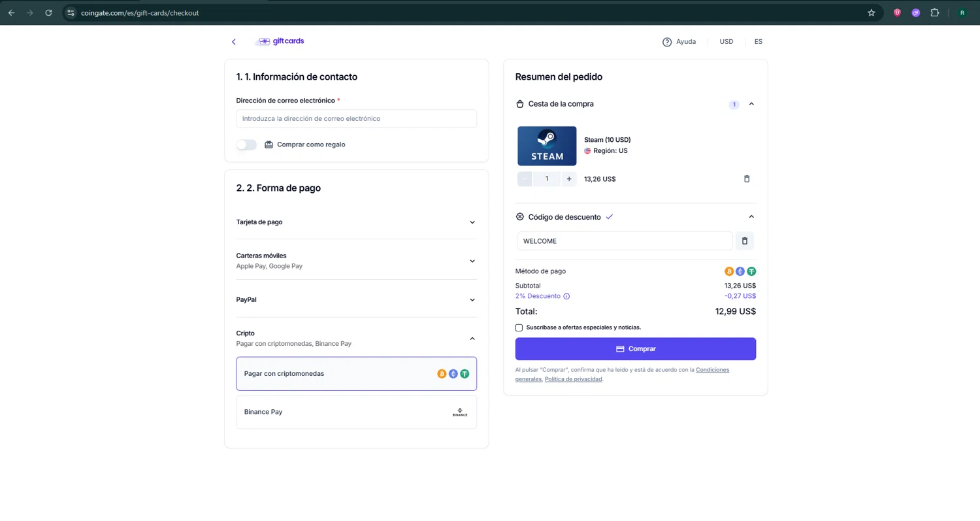Open the gift cards logo homepage
Screen dimensions: 980x521
(x=279, y=41)
